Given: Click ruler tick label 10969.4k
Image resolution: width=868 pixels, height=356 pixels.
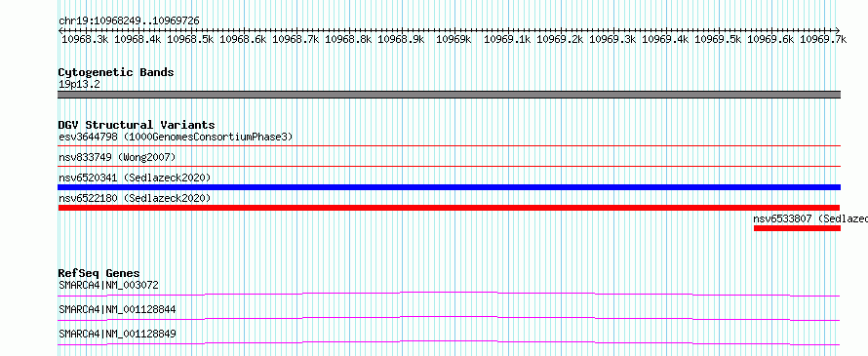Looking at the screenshot, I should 665,39.
